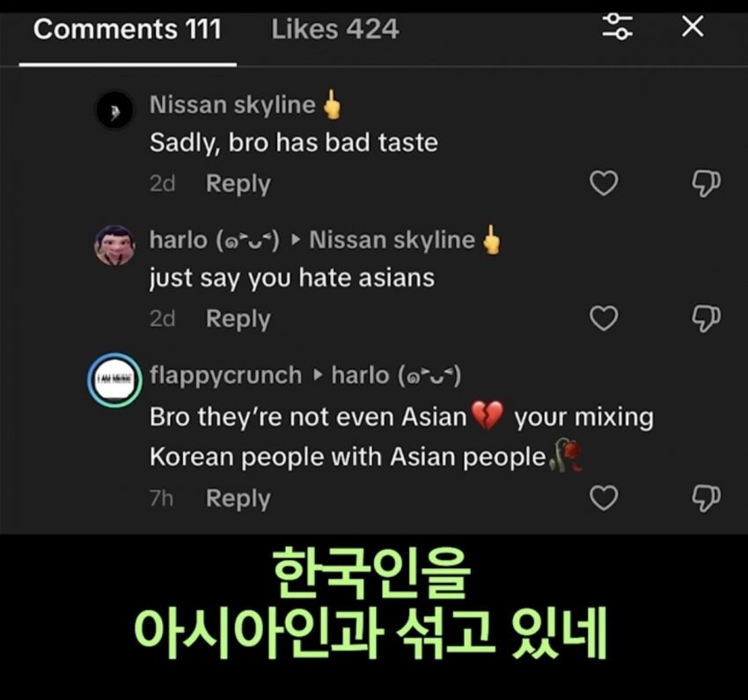
Task: Open Nissan skyline's profile avatar
Action: 114,111
